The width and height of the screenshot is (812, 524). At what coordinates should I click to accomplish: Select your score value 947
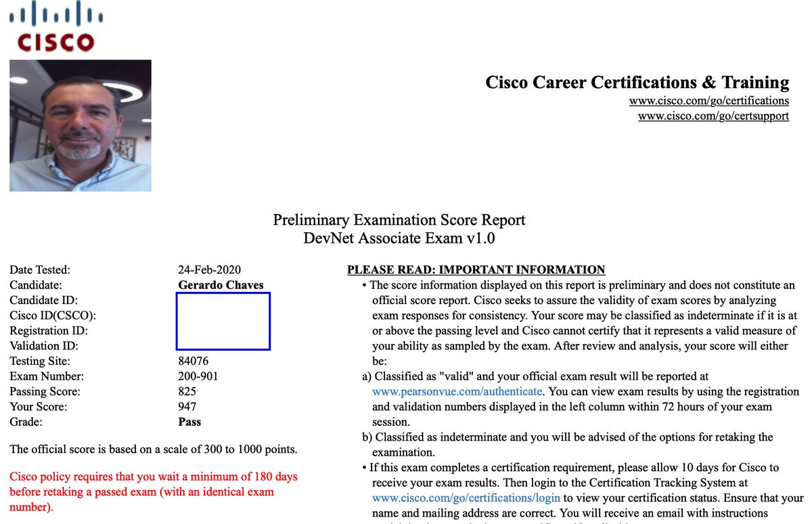[187, 407]
